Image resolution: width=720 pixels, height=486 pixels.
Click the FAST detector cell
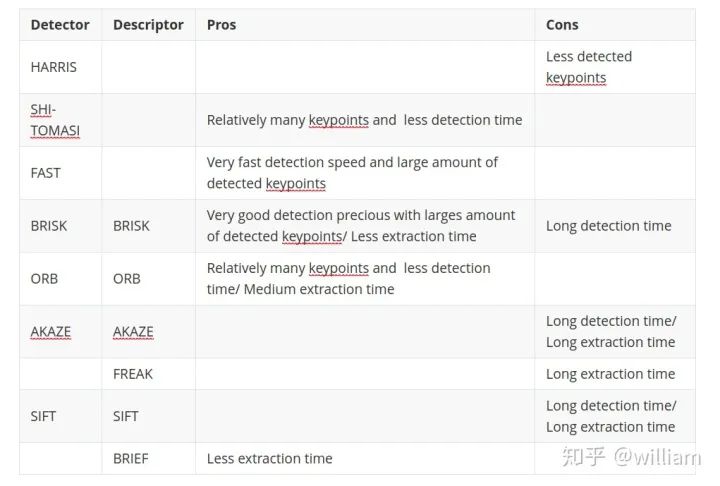click(x=45, y=173)
